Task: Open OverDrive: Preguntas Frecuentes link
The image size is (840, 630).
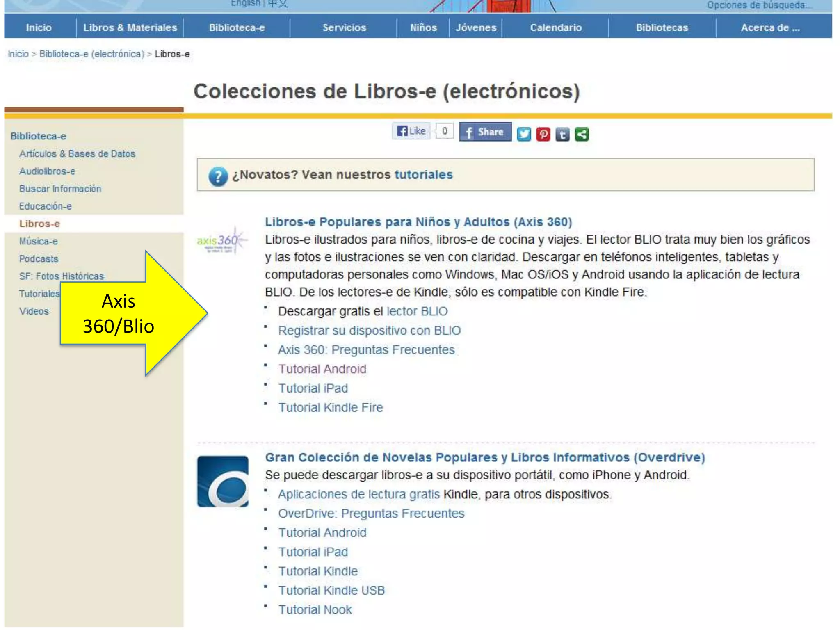Action: pyautogui.click(x=371, y=514)
